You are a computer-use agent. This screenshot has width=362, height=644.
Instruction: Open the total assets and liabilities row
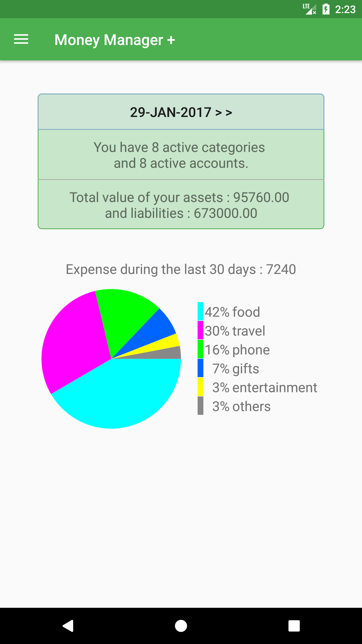pyautogui.click(x=181, y=205)
